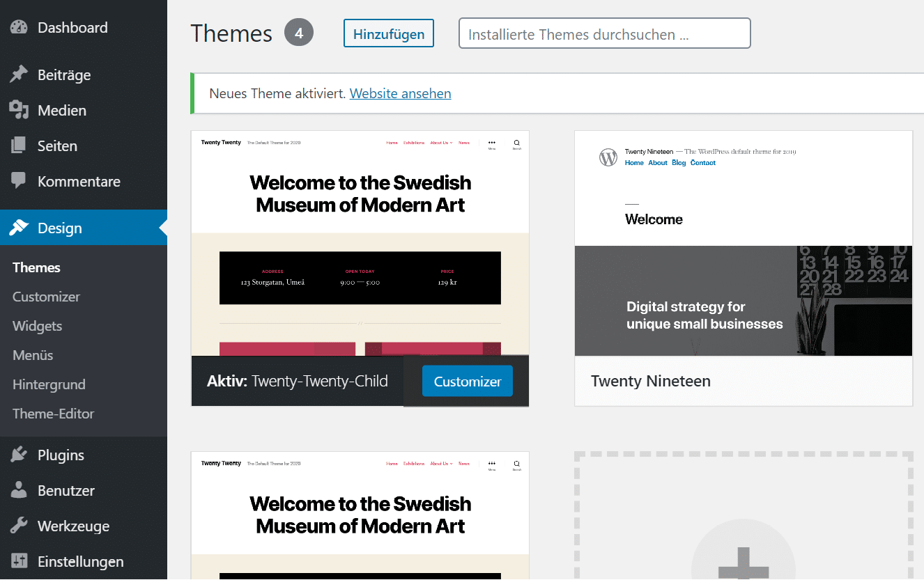
Task: Focus the installed themes search field
Action: pyautogui.click(x=604, y=34)
